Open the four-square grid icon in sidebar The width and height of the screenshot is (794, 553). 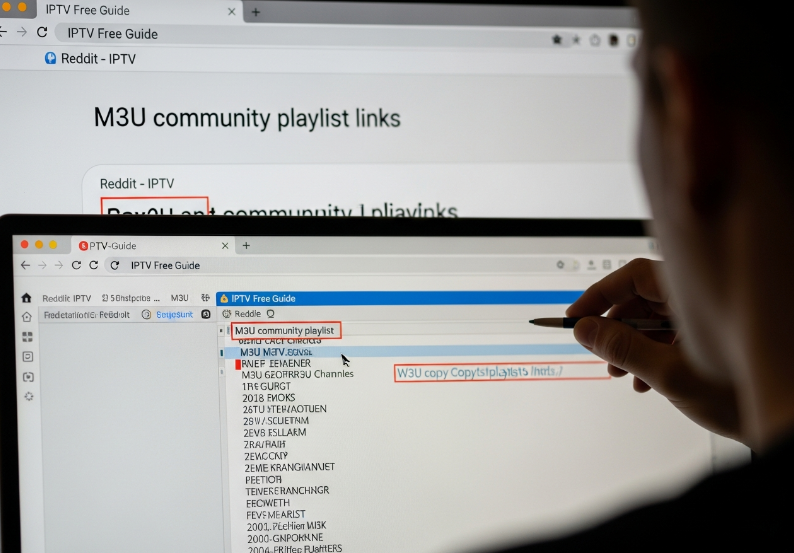27,337
